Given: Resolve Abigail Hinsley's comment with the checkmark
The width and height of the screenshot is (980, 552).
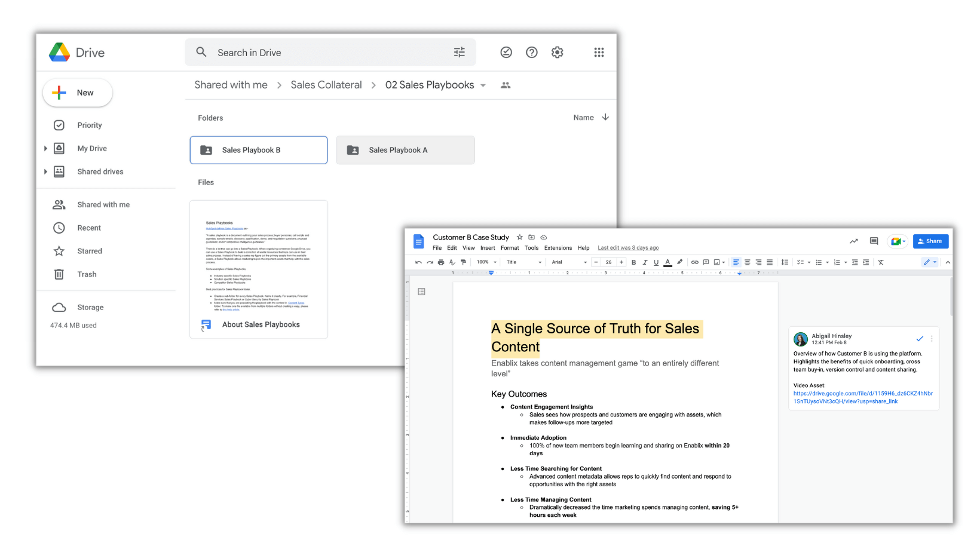Looking at the screenshot, I should pyautogui.click(x=920, y=339).
